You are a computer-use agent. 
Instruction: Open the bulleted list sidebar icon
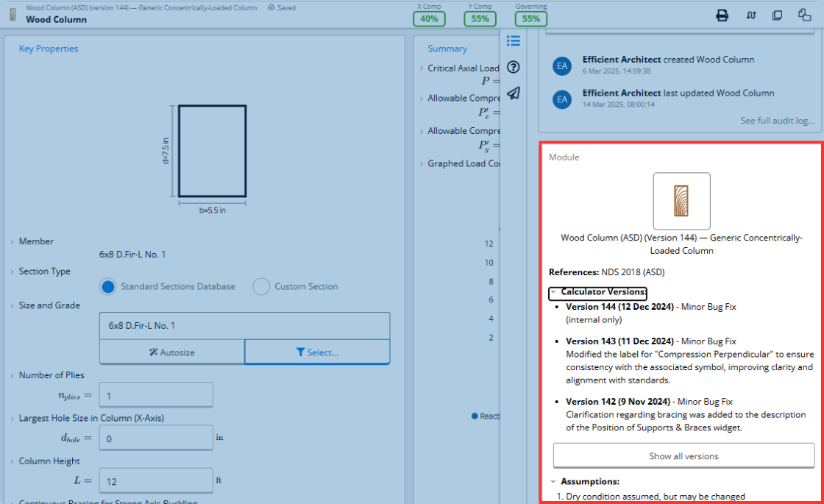[x=513, y=40]
